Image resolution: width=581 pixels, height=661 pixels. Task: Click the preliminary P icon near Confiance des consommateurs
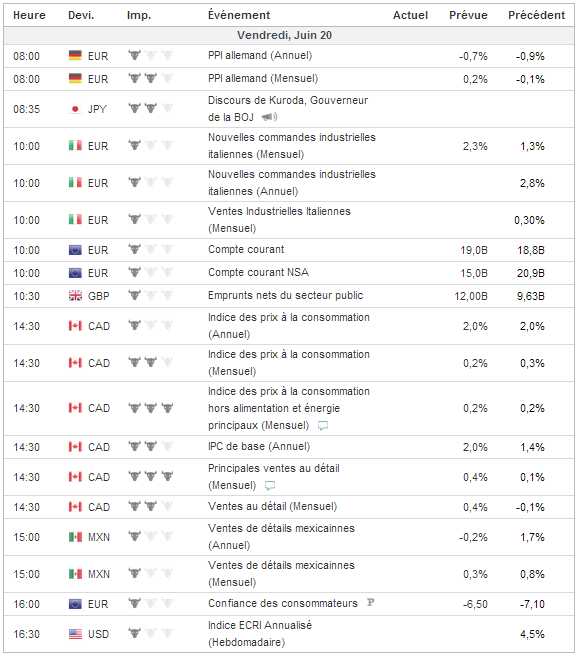click(370, 602)
